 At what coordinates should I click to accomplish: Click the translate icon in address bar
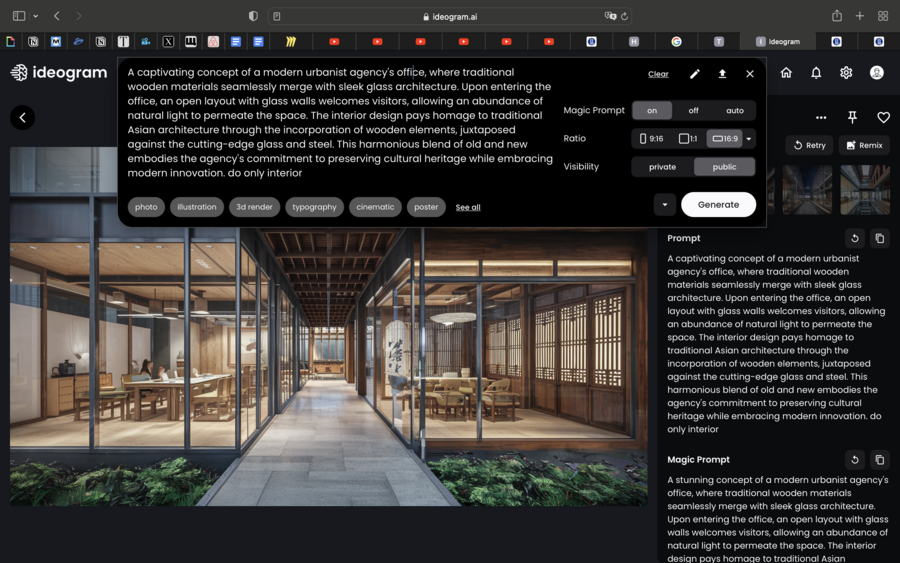click(x=610, y=16)
